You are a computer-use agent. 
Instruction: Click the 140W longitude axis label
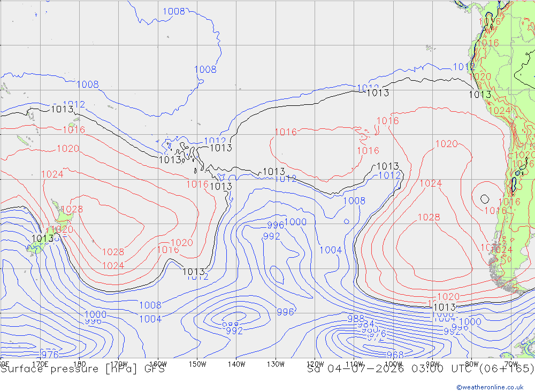[x=236, y=364]
